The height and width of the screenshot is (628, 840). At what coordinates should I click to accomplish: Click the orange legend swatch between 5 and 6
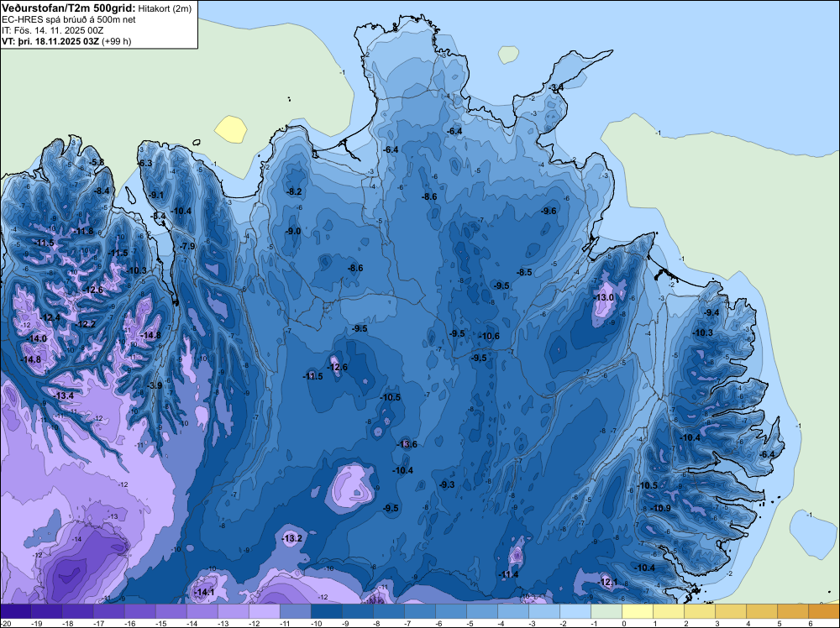coord(792,611)
